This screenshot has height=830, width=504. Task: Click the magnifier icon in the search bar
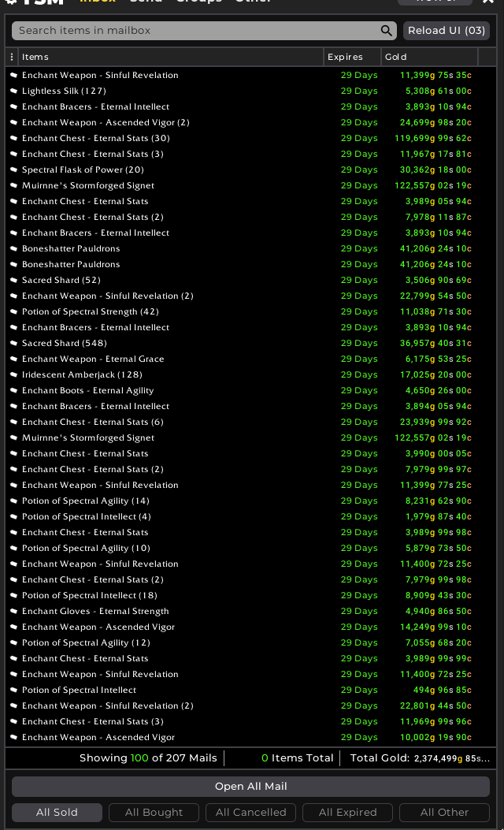point(387,31)
